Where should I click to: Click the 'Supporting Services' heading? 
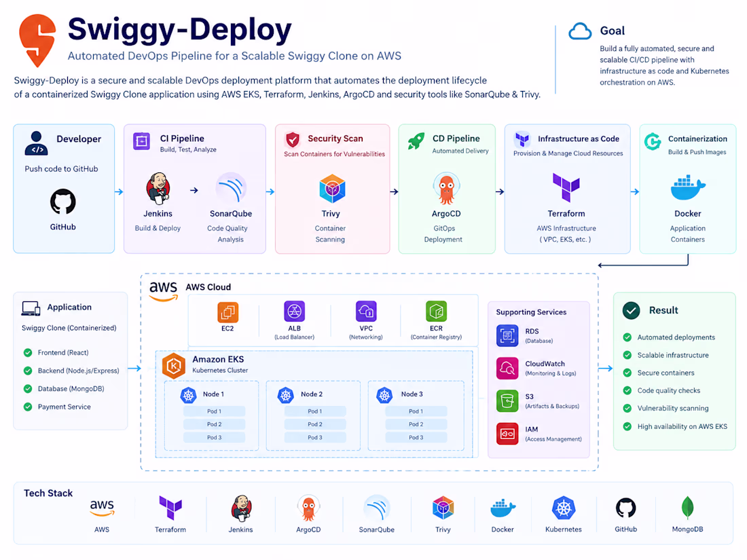pos(531,312)
